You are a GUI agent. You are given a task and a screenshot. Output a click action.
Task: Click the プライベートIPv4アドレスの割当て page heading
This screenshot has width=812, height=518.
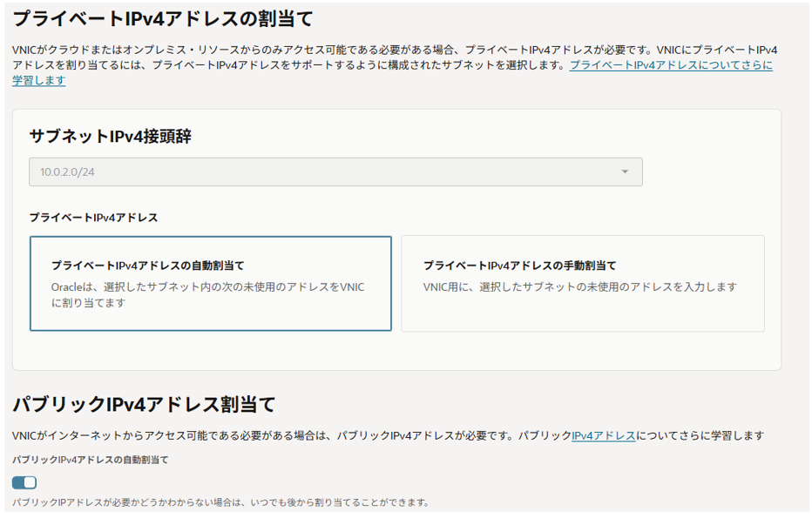click(162, 17)
